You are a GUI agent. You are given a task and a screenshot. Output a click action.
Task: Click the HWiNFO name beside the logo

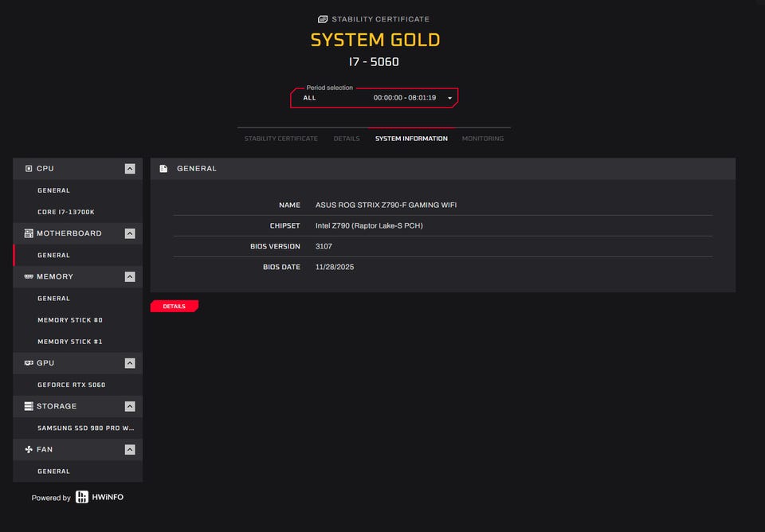(x=108, y=497)
